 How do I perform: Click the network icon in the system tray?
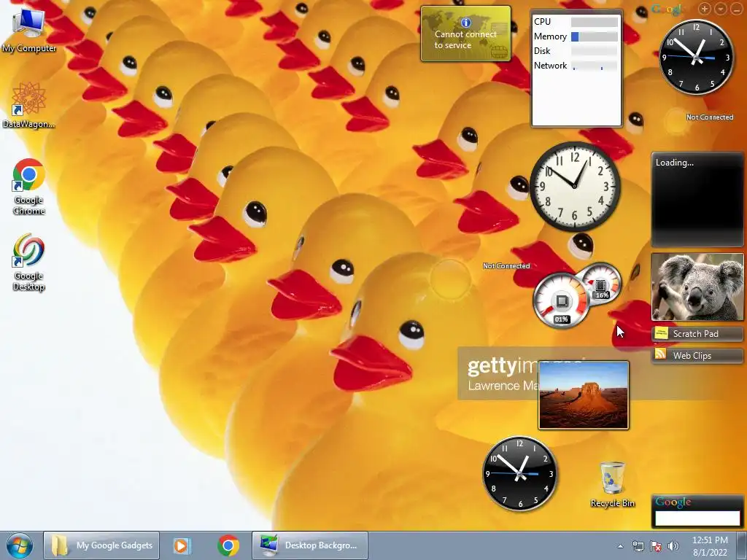click(638, 546)
